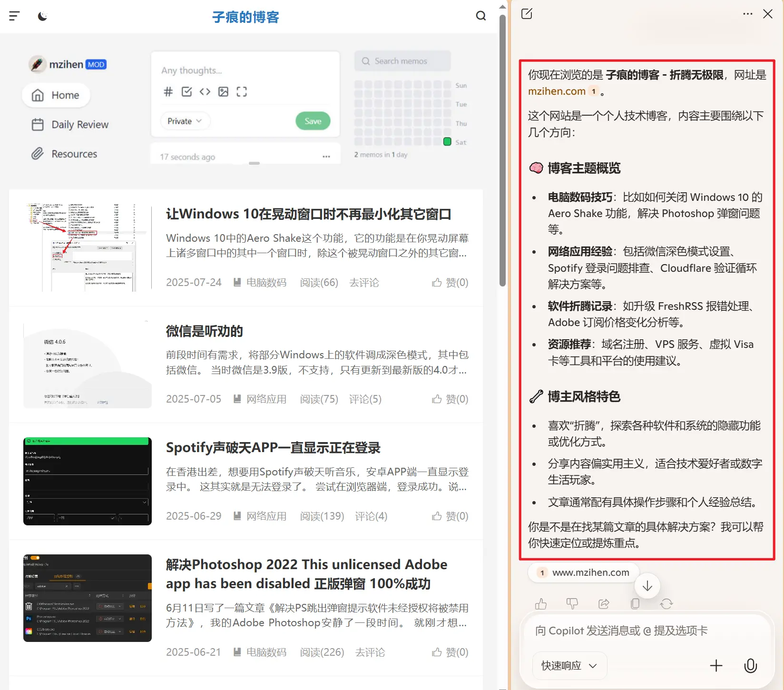Open the Photoshop 2022 unlicensed Adobe article
Image resolution: width=784 pixels, height=690 pixels.
[307, 574]
